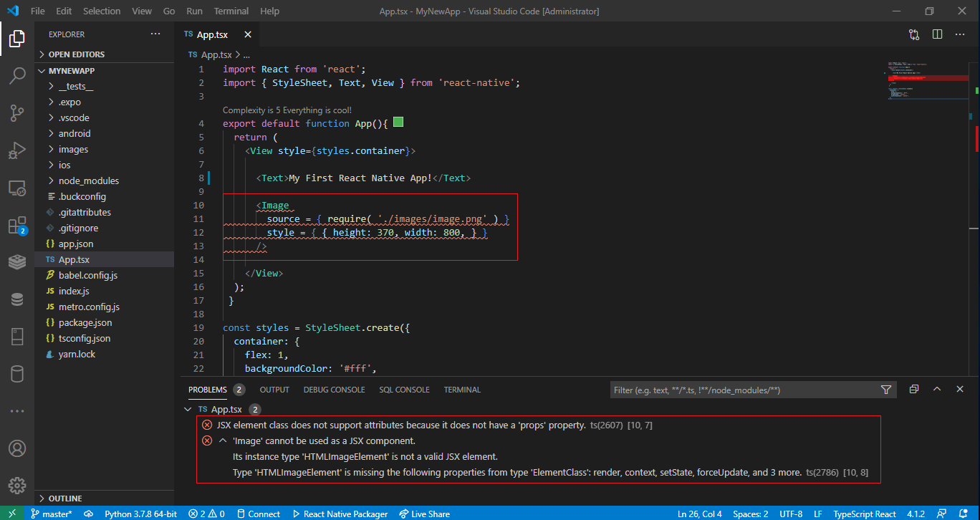Image resolution: width=980 pixels, height=520 pixels.
Task: Open the Manage gear icon
Action: coord(17,486)
